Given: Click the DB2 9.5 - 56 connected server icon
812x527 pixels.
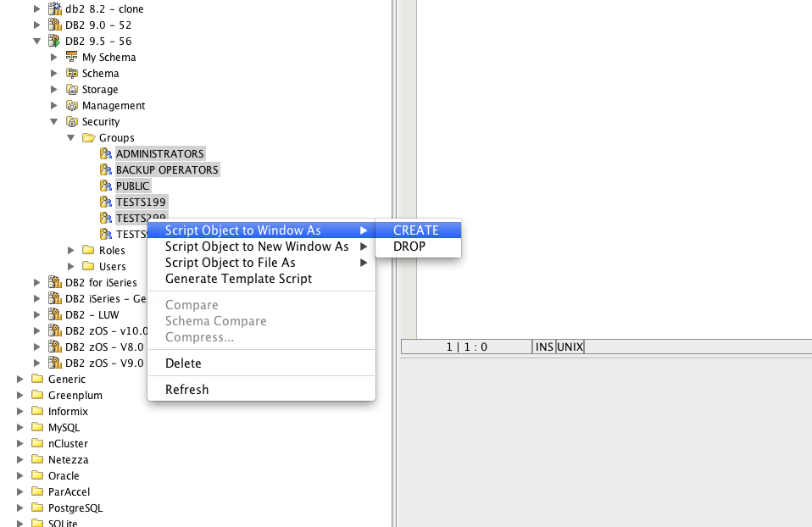Looking at the screenshot, I should tap(55, 41).
